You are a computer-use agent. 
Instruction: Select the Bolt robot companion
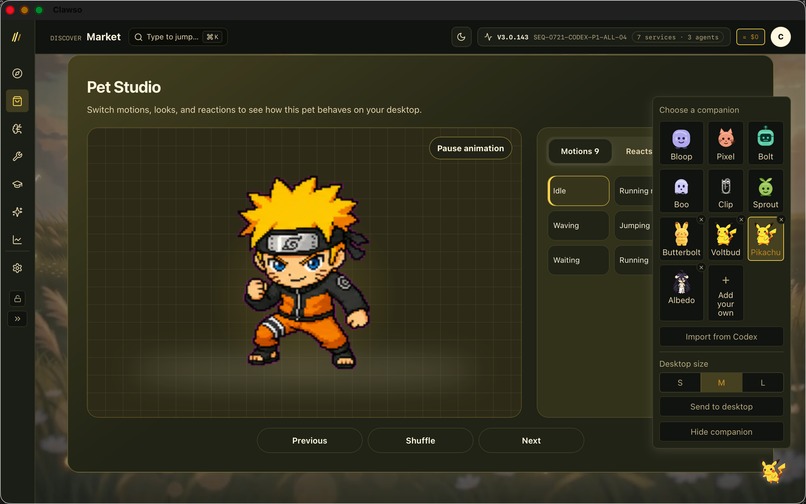point(765,143)
